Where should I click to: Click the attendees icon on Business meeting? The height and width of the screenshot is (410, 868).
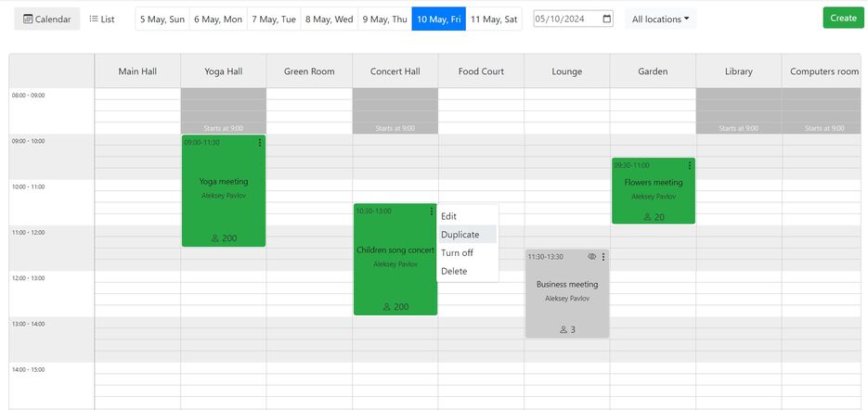tap(563, 330)
